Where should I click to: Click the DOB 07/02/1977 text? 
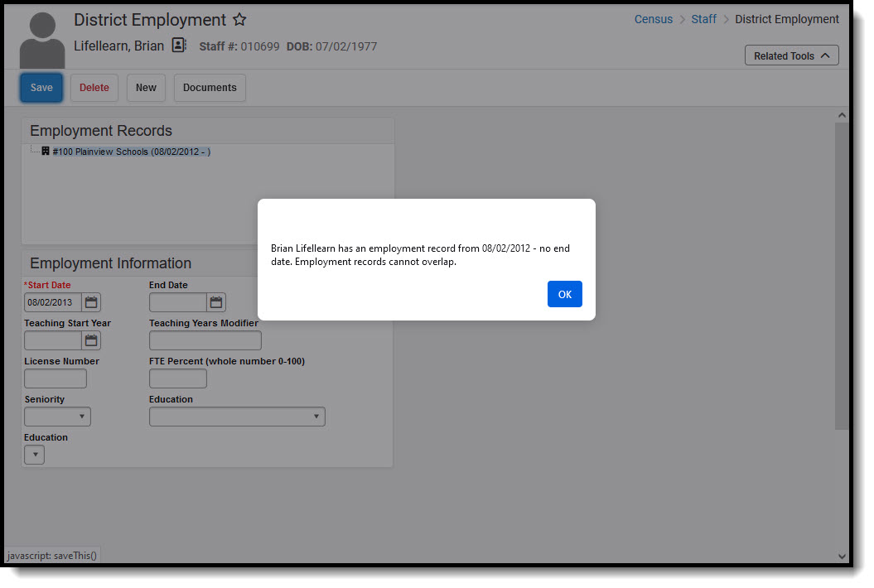[x=331, y=46]
